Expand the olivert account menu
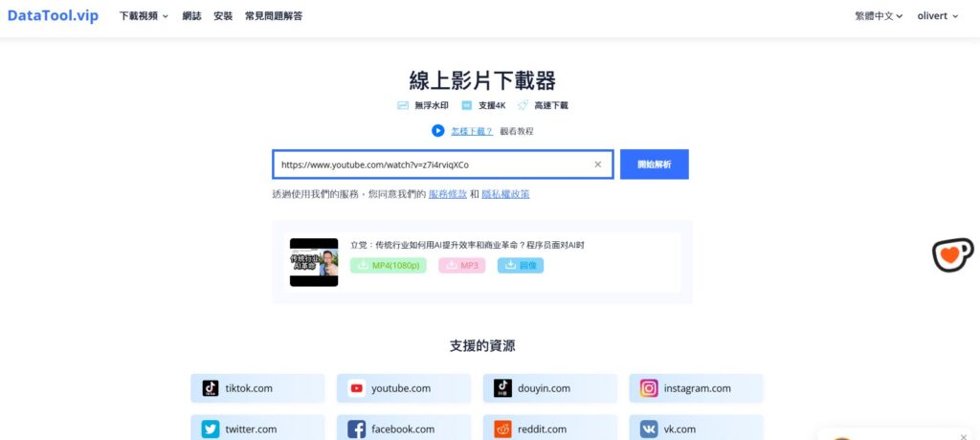 [x=937, y=16]
